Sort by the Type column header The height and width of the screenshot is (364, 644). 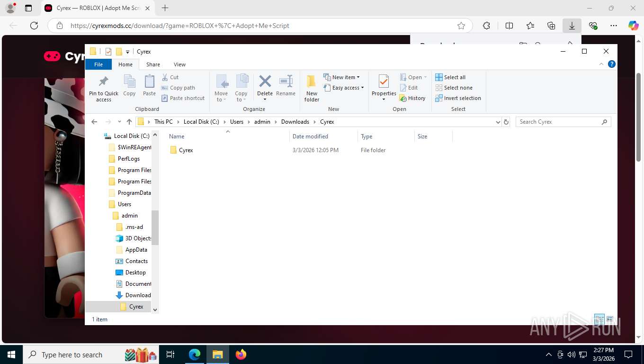click(x=386, y=136)
